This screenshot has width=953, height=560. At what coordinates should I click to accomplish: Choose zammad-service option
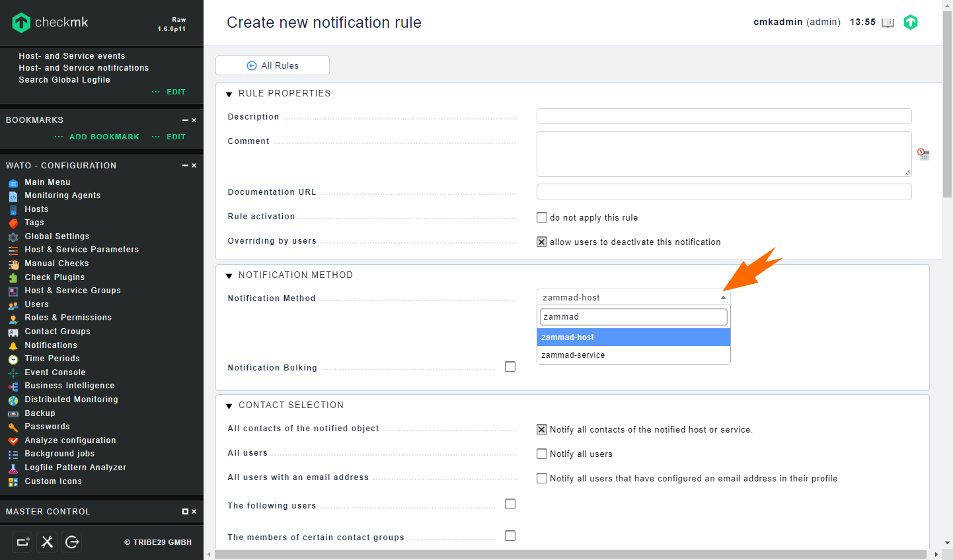tap(634, 355)
